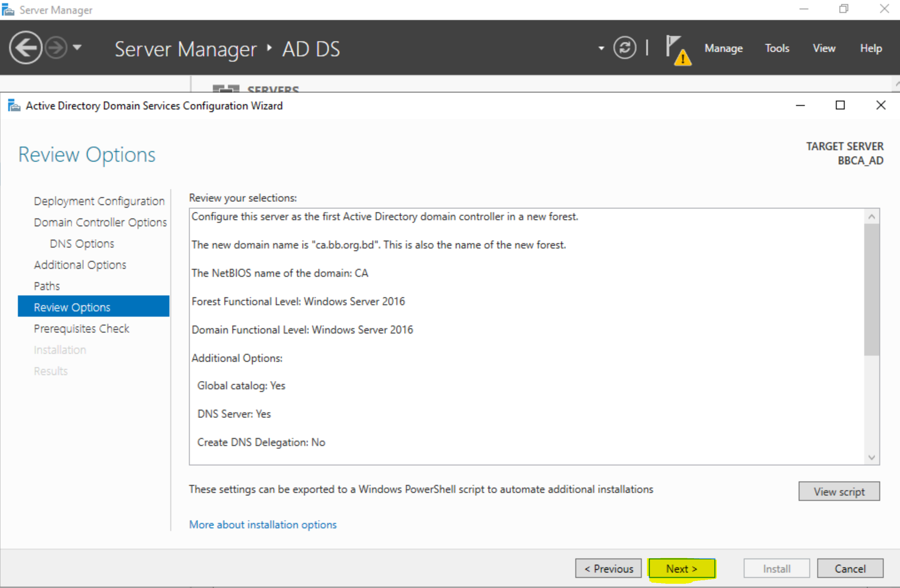Screen dimensions: 900x588
Task: Open notifications flag with warning icon
Action: point(678,50)
